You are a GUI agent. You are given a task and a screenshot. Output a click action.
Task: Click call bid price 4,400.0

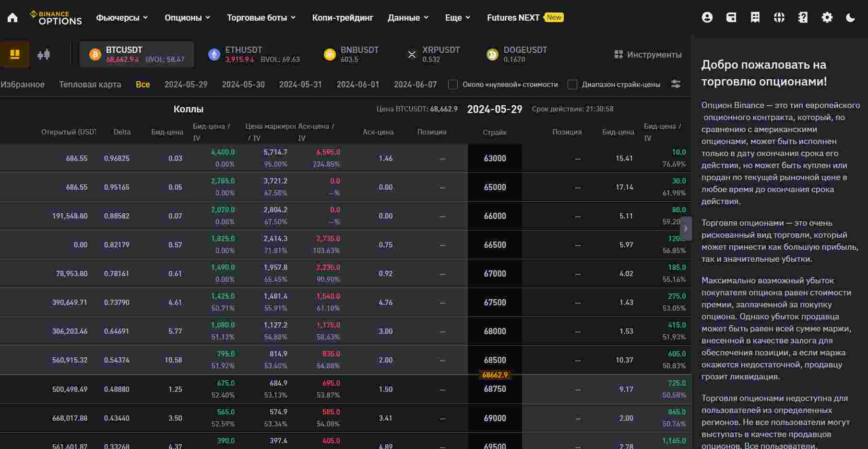(223, 152)
